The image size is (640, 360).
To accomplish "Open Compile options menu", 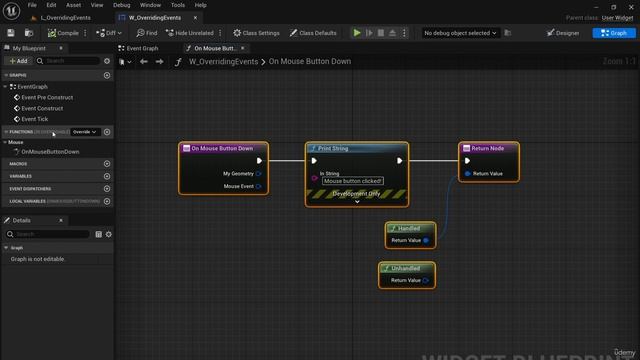I will coord(85,33).
